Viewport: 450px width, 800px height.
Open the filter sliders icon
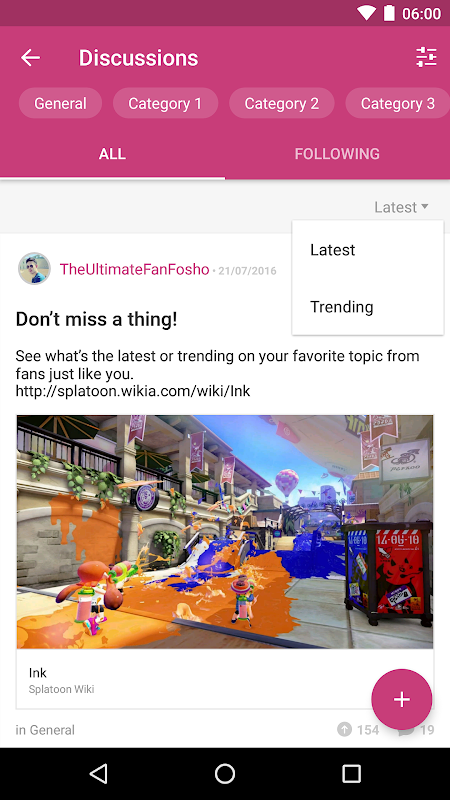[x=426, y=57]
